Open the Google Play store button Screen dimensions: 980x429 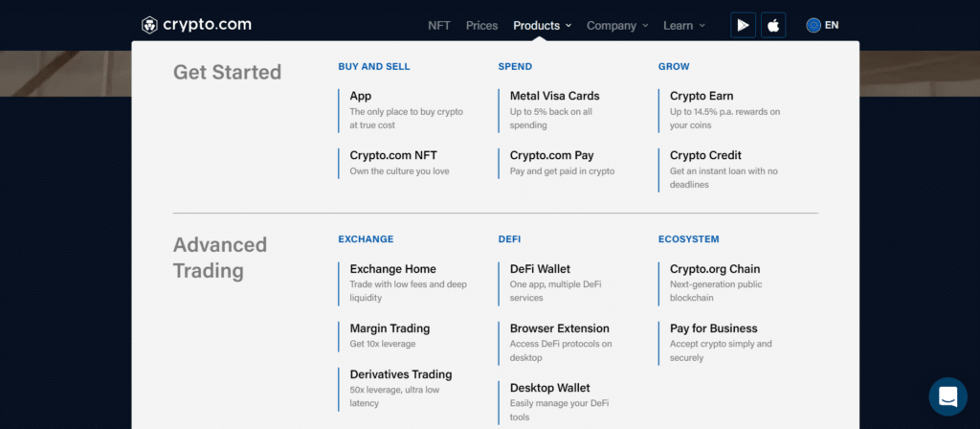coord(743,25)
